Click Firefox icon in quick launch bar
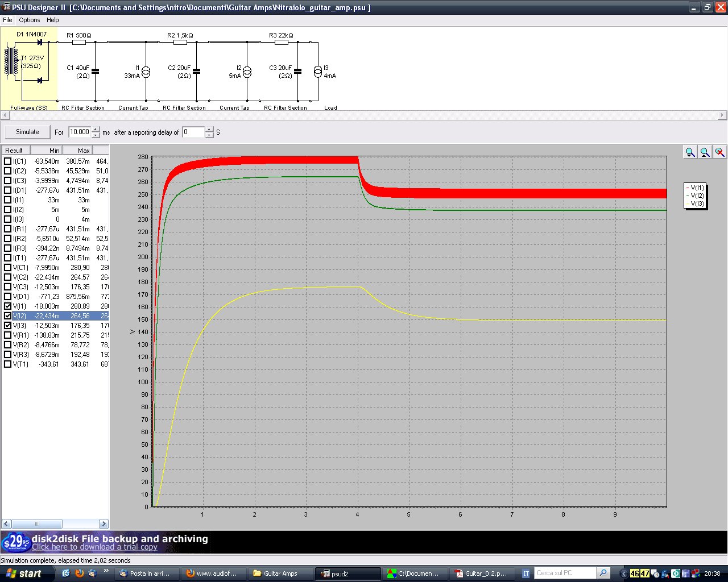Screen dimensions: 728x582 pos(79,573)
